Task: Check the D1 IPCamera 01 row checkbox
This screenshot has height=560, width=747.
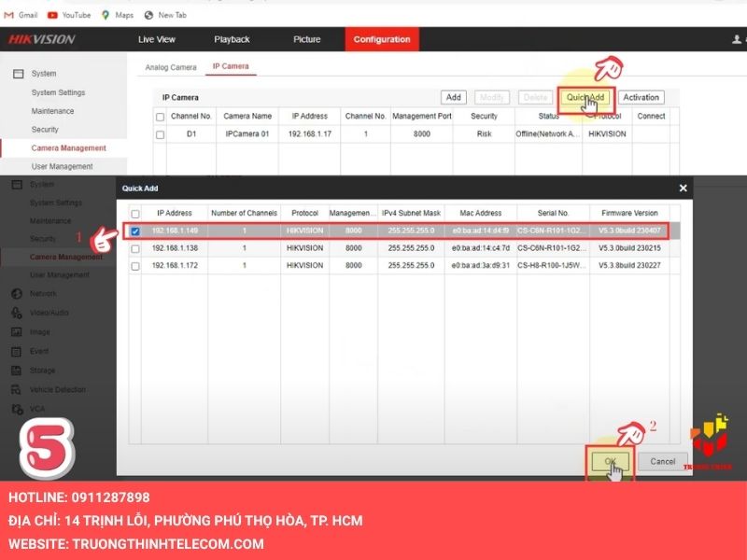Action: (160, 134)
